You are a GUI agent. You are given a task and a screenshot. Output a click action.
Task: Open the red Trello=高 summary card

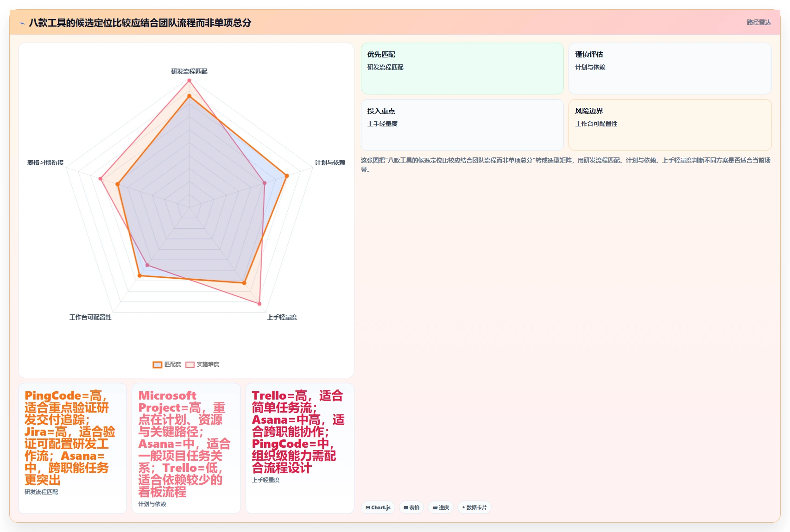tap(300, 448)
